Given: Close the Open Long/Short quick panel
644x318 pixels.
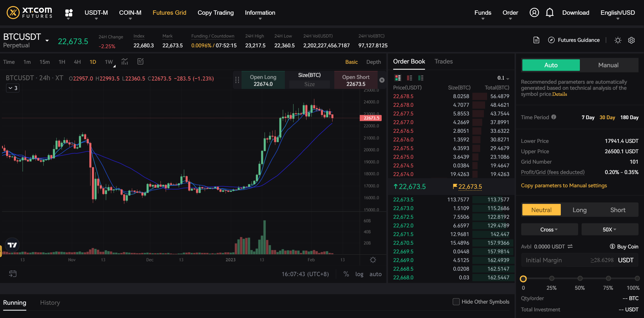Looking at the screenshot, I should pos(382,80).
